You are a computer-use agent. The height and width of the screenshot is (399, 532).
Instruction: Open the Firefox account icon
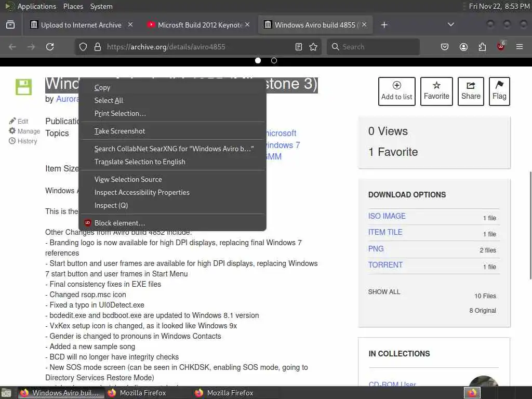463,47
